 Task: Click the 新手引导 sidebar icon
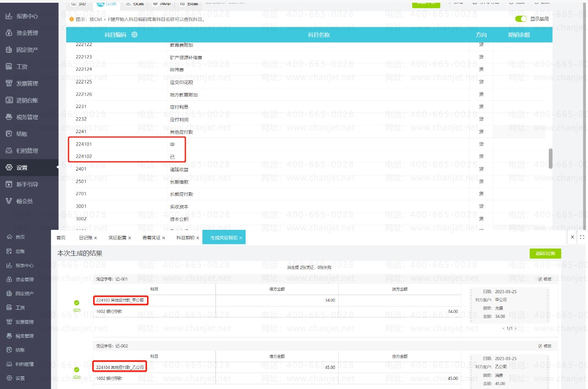[x=9, y=184]
